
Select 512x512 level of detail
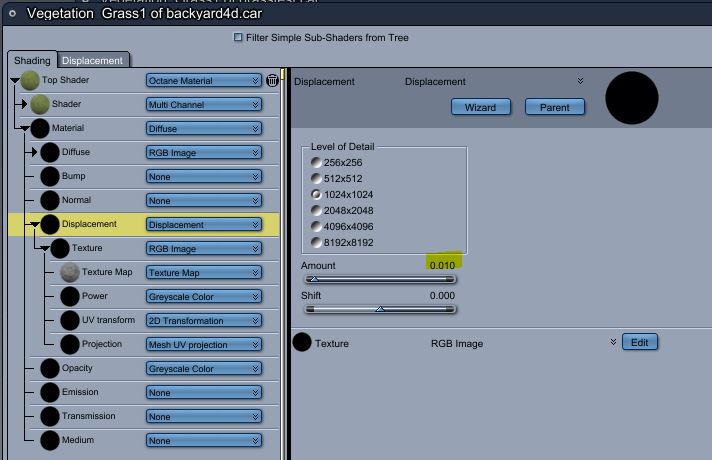(316, 178)
